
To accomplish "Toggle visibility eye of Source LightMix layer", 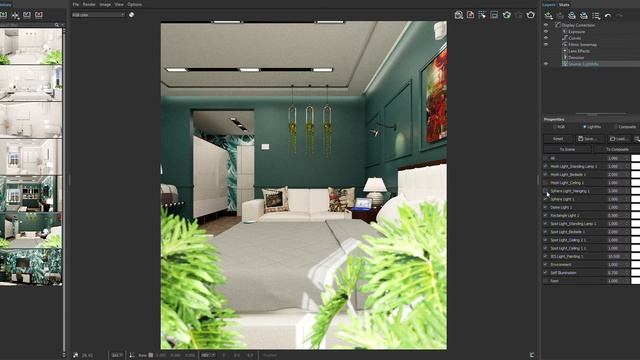I will (x=546, y=64).
